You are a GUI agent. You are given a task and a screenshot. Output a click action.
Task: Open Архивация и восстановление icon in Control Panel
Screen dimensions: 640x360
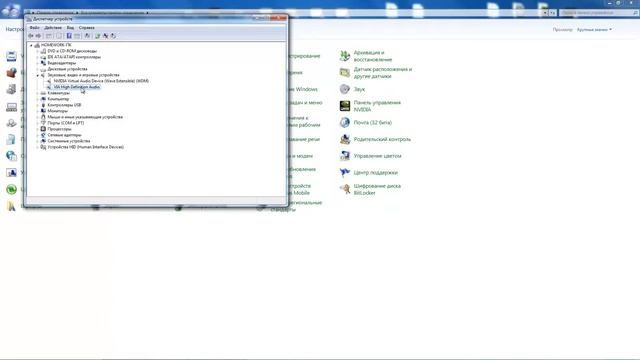[345, 56]
